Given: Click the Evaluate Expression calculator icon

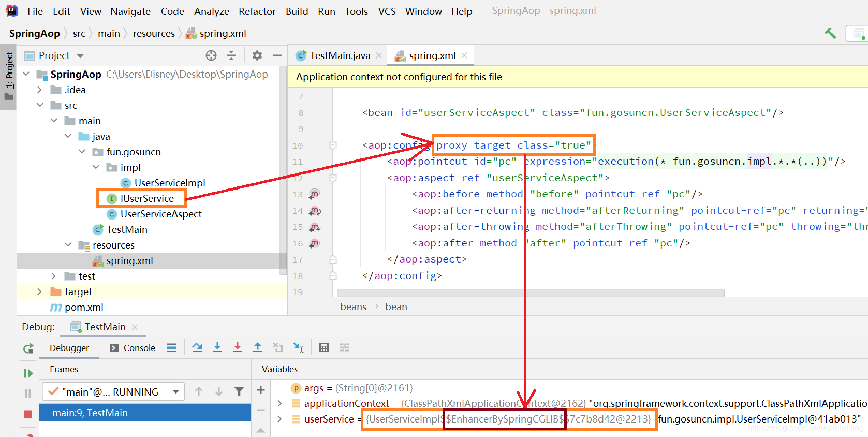Looking at the screenshot, I should [x=324, y=347].
